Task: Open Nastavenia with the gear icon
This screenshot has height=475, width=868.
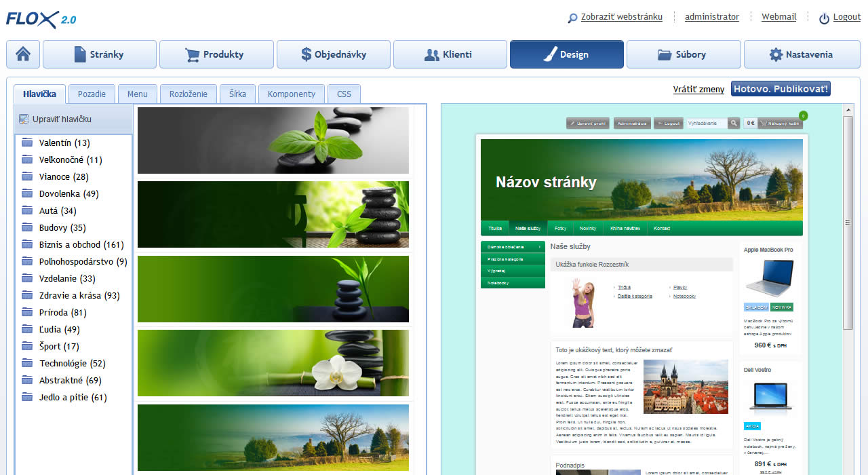Action: [801, 54]
